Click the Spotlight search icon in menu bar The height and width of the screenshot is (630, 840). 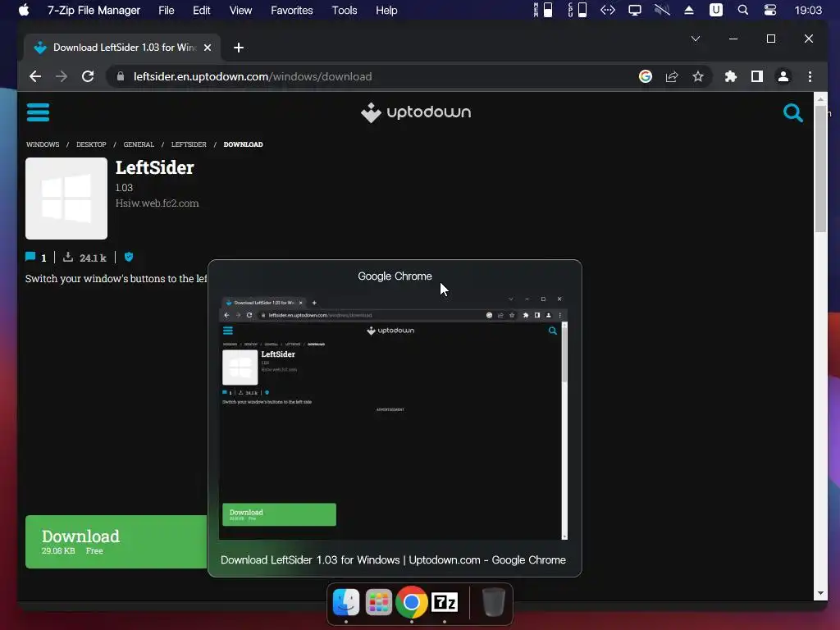point(742,10)
